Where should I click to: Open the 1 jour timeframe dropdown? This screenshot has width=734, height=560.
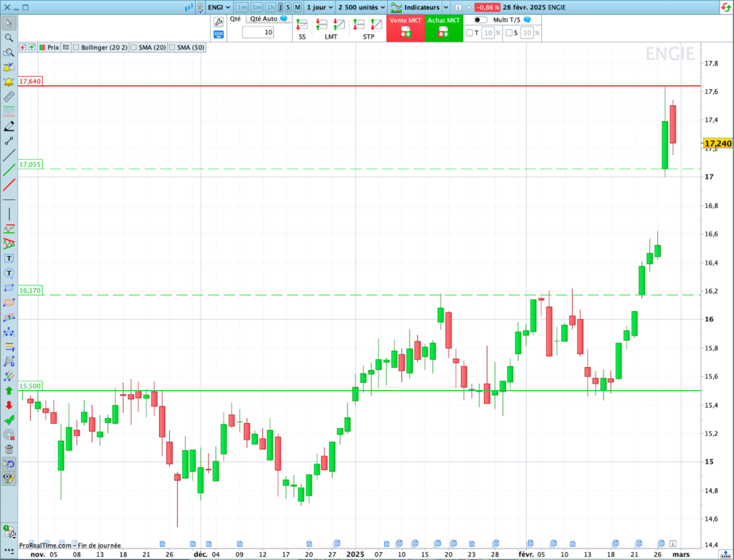pos(320,7)
